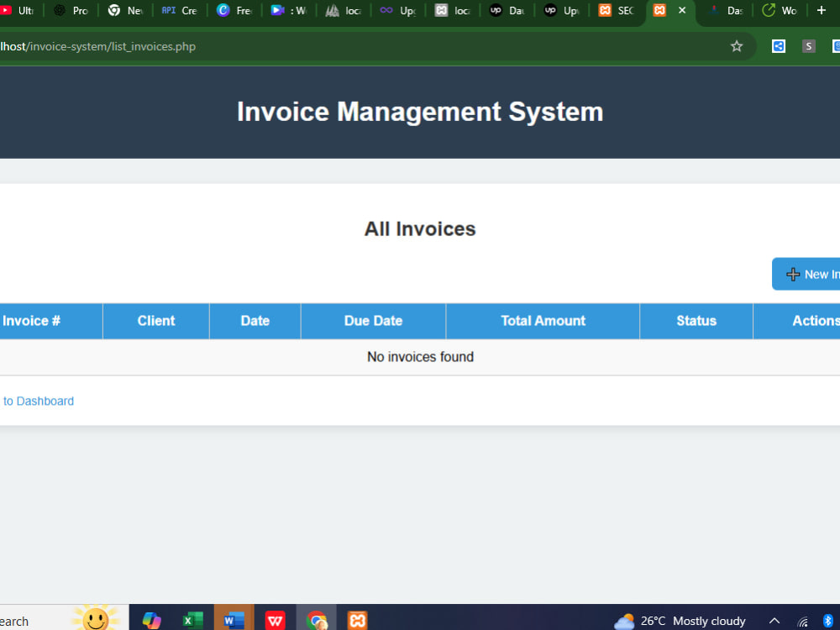The image size is (840, 630).
Task: Open XAMPP from the taskbar
Action: (x=357, y=621)
